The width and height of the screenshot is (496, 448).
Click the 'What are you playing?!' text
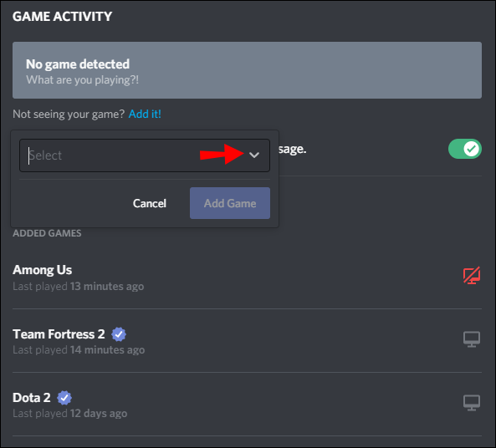(82, 80)
